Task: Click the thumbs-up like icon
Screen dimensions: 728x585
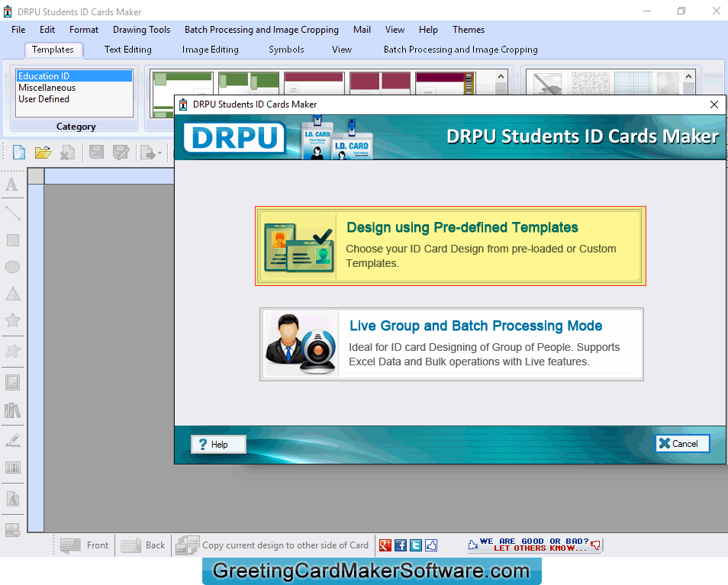Action: [431, 545]
